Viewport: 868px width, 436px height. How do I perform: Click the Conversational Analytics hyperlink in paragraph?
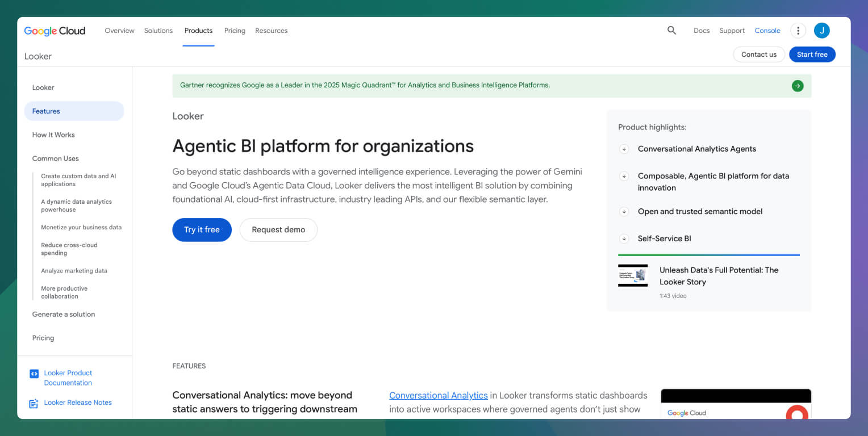439,396
